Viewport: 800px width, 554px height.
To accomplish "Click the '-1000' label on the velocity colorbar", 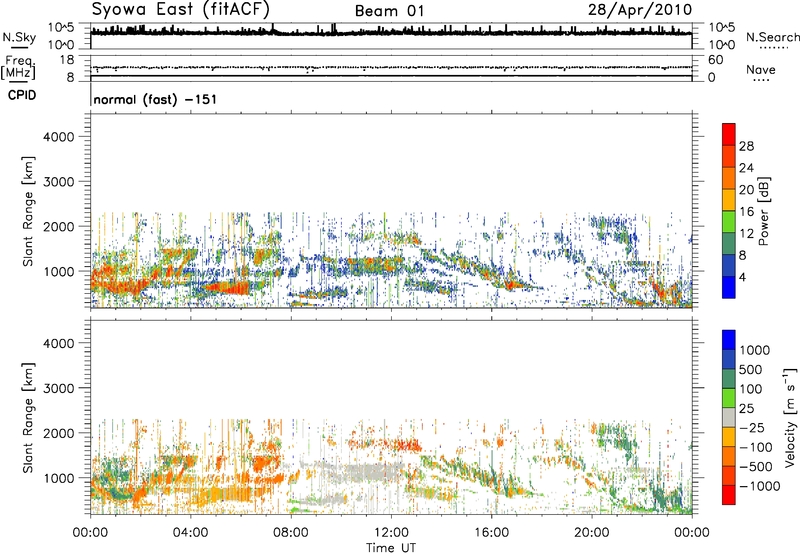I will click(760, 486).
